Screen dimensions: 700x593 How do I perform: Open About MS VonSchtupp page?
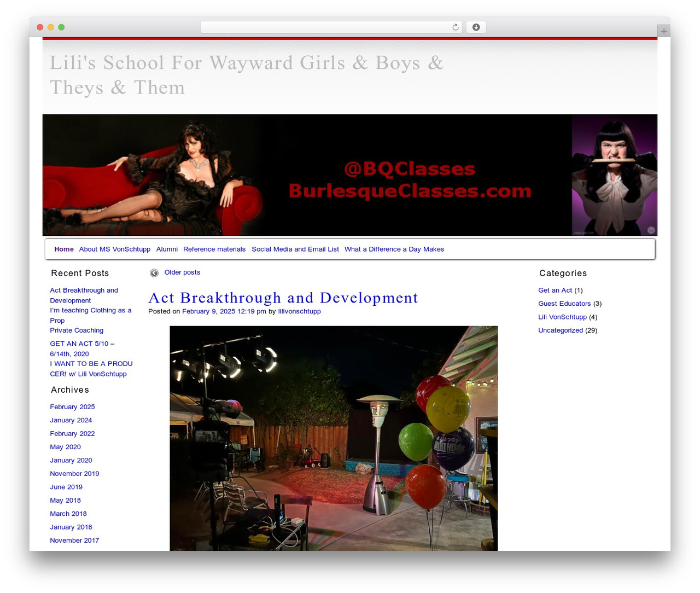[x=114, y=249]
